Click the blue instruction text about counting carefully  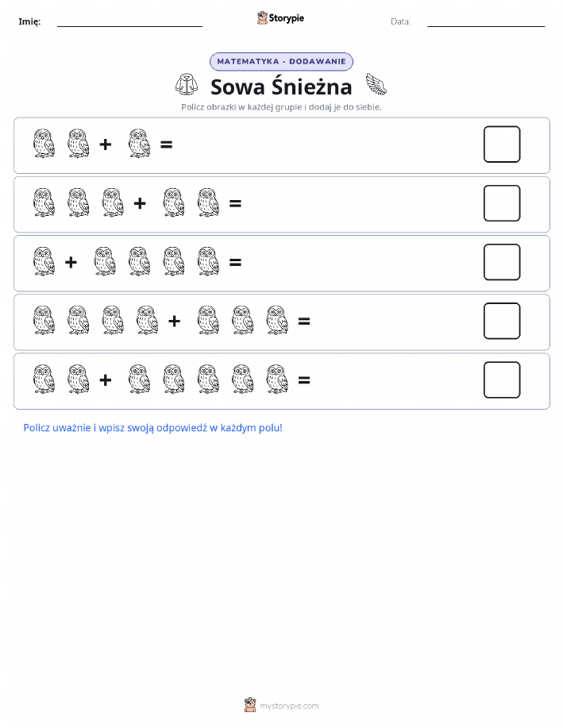coord(152,428)
